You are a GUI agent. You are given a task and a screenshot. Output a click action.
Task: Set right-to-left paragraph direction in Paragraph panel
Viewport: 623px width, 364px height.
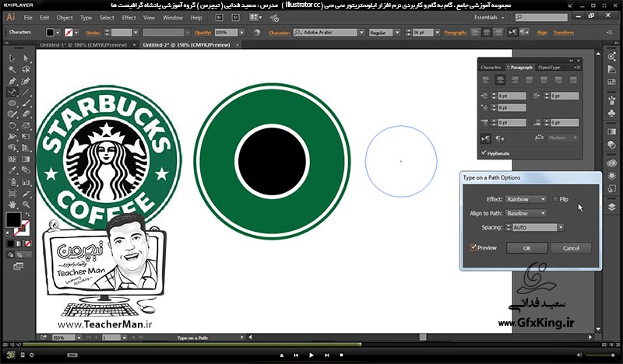(500, 138)
